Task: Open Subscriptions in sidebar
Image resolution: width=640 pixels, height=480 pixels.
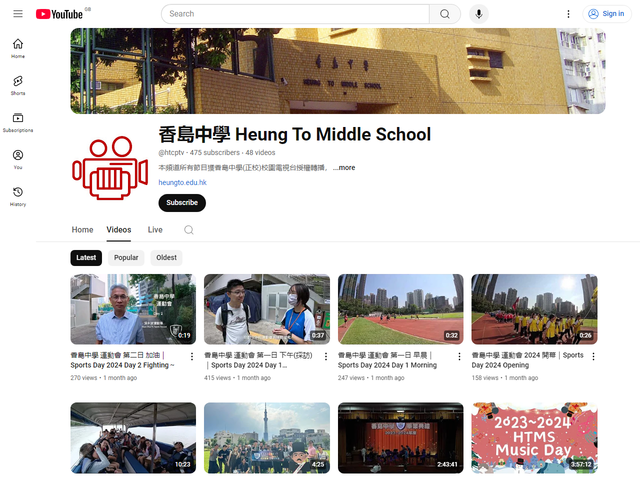Action: [18, 122]
